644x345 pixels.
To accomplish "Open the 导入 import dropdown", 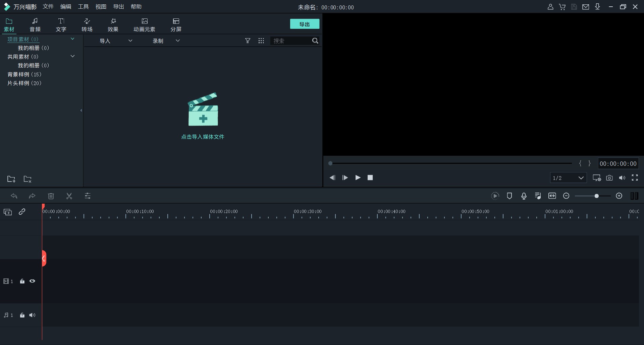I will pyautogui.click(x=115, y=41).
